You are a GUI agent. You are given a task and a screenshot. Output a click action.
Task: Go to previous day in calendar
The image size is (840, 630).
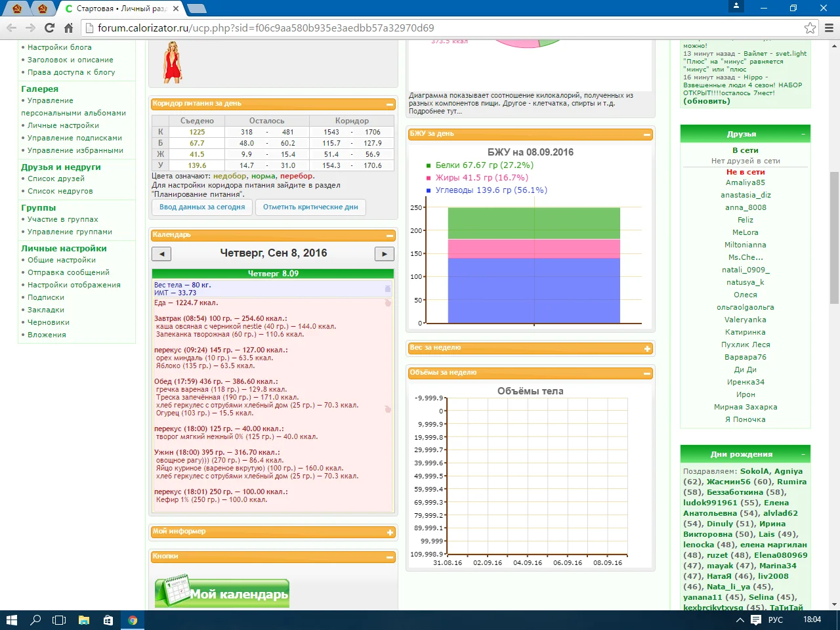[x=161, y=254]
